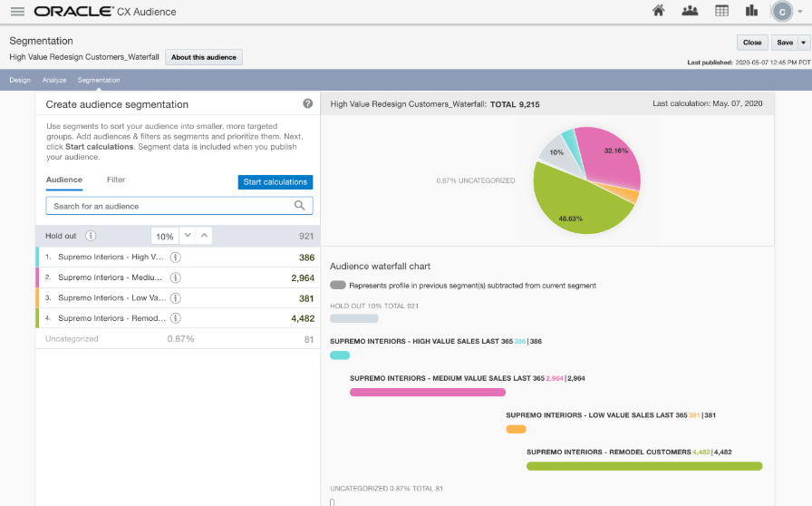Click the search magnifier icon
The height and width of the screenshot is (506, 812).
point(299,205)
